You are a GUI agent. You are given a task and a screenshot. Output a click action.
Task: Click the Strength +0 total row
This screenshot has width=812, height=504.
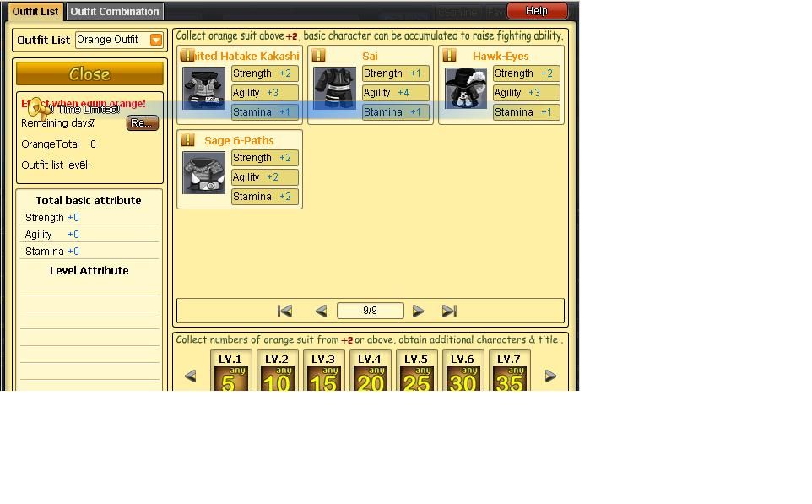click(89, 218)
